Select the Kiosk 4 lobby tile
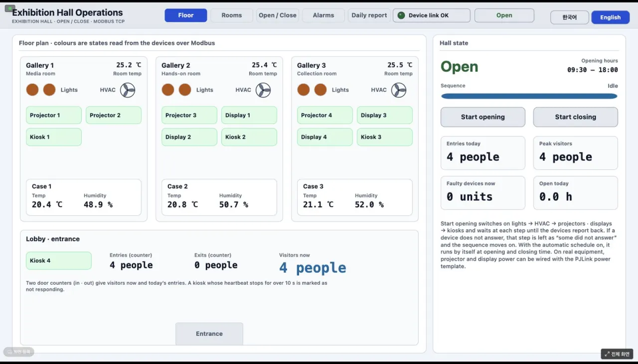Viewport: 638px width, 364px height. point(59,260)
